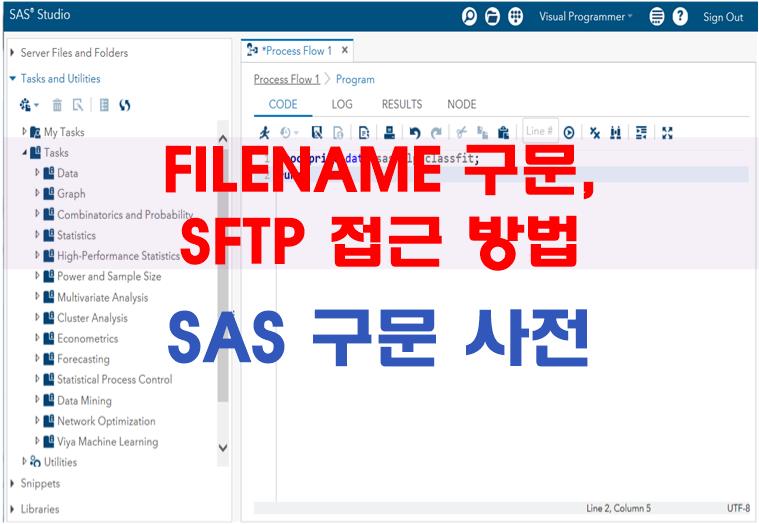Click the print program icon

pos(389,132)
